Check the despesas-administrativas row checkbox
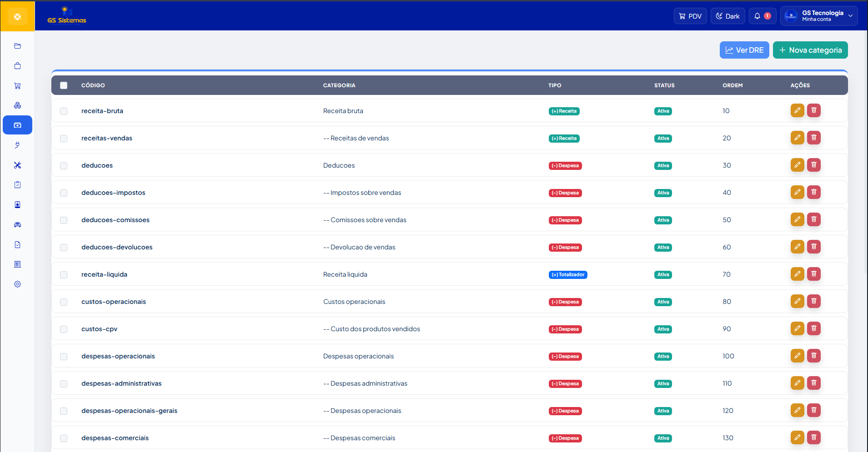Image resolution: width=868 pixels, height=452 pixels. 64,384
